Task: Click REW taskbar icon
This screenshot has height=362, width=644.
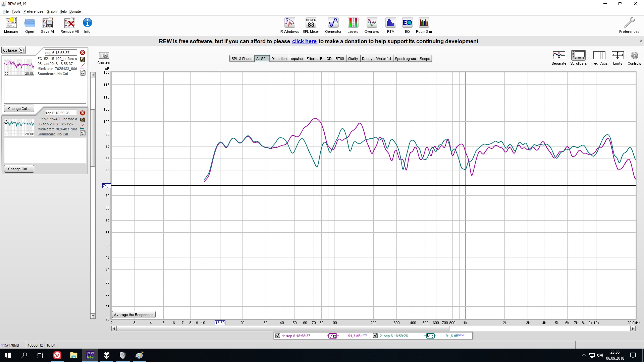Action: [90, 355]
